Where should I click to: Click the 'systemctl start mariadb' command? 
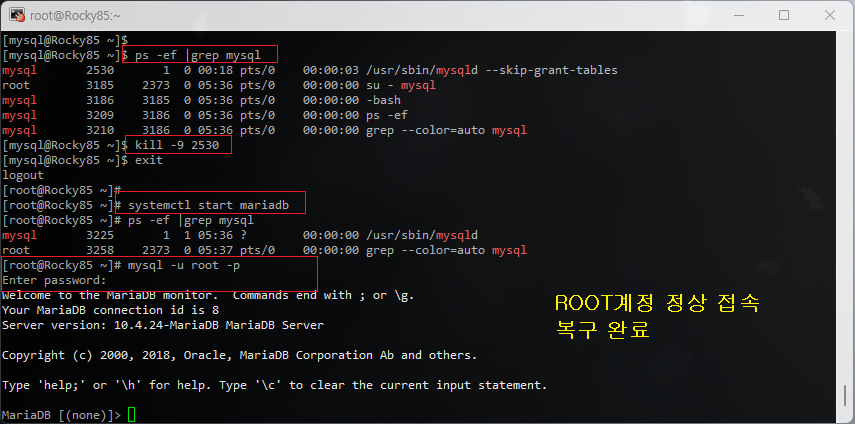click(208, 205)
